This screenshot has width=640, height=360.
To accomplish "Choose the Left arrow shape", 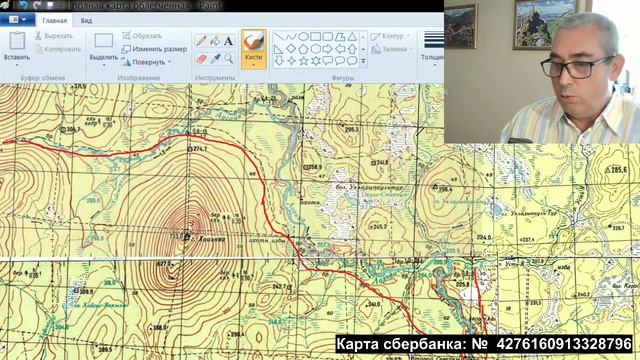I will [x=340, y=49].
